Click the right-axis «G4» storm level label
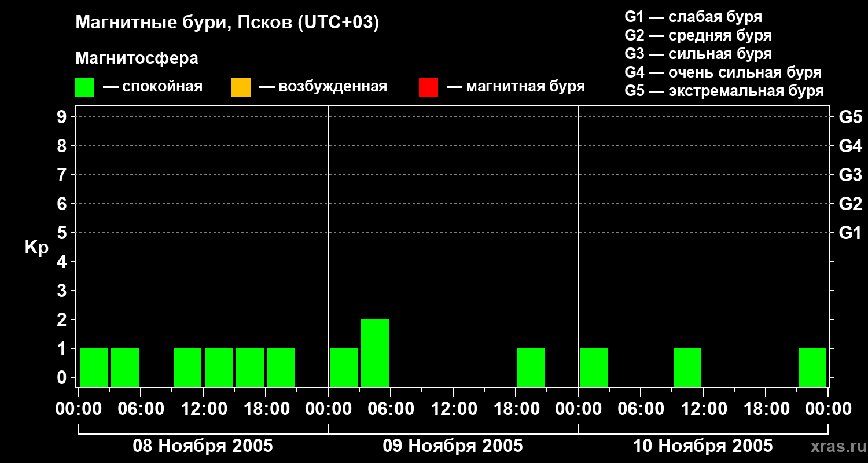Viewport: 868px width, 463px height. tap(851, 146)
